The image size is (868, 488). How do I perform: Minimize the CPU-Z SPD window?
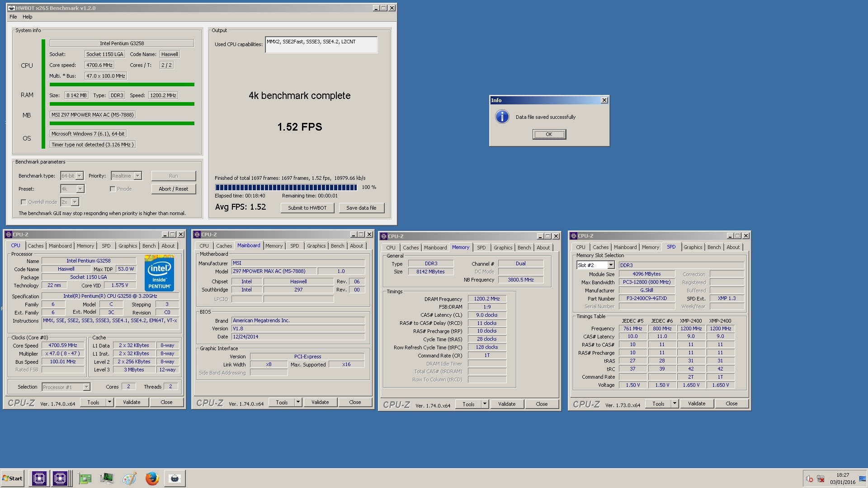click(730, 236)
